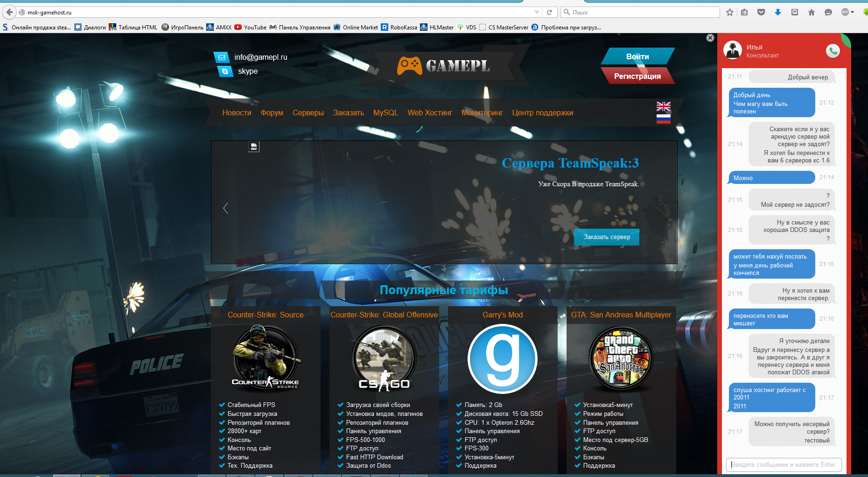Click the Войти button
868x477 pixels.
click(637, 56)
